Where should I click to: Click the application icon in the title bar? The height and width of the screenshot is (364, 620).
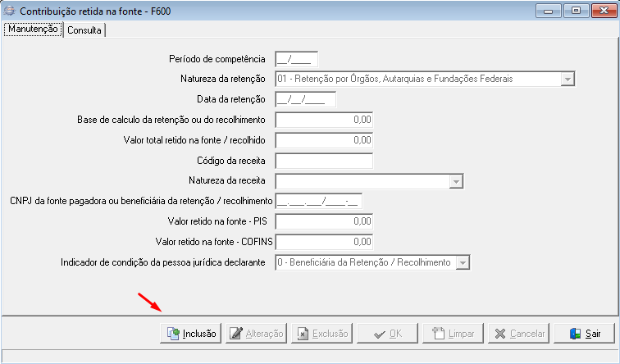[x=9, y=11]
